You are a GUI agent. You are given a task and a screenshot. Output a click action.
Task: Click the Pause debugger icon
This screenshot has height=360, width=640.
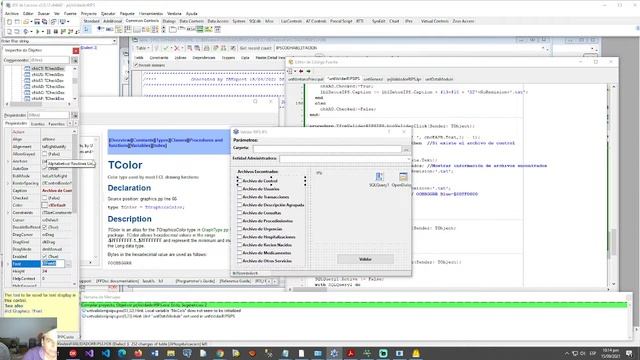[x=49, y=31]
